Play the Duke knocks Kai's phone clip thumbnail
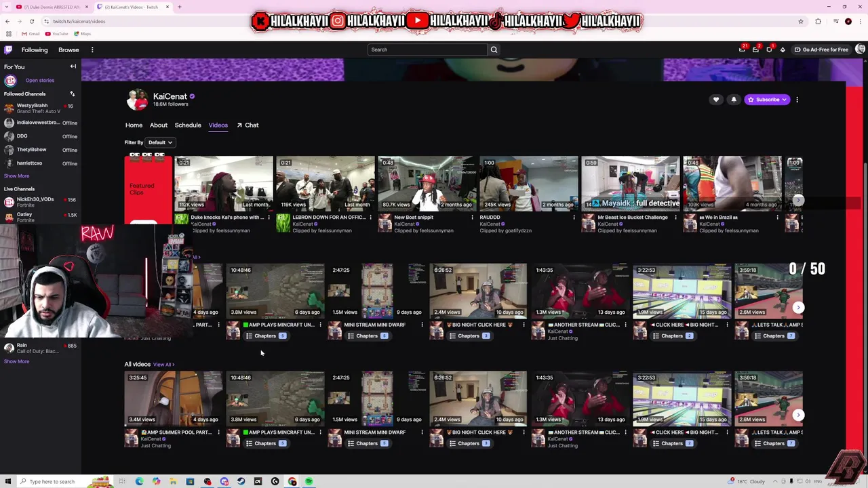 pos(224,183)
